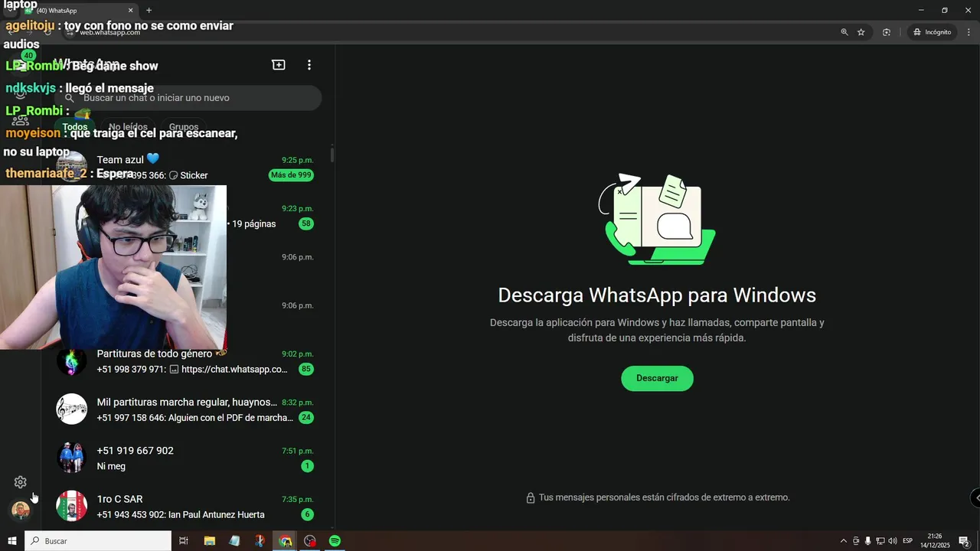
Task: Open the Windows Start menu
Action: (12, 541)
